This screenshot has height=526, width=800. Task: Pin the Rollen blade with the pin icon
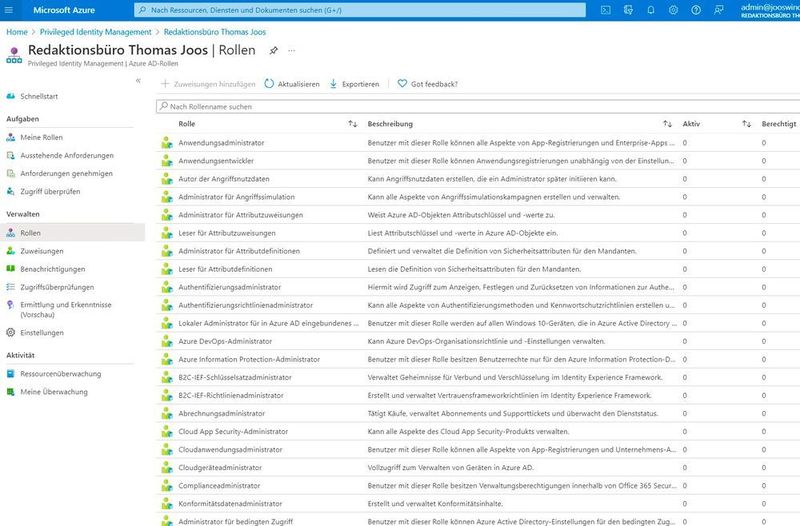[273, 51]
